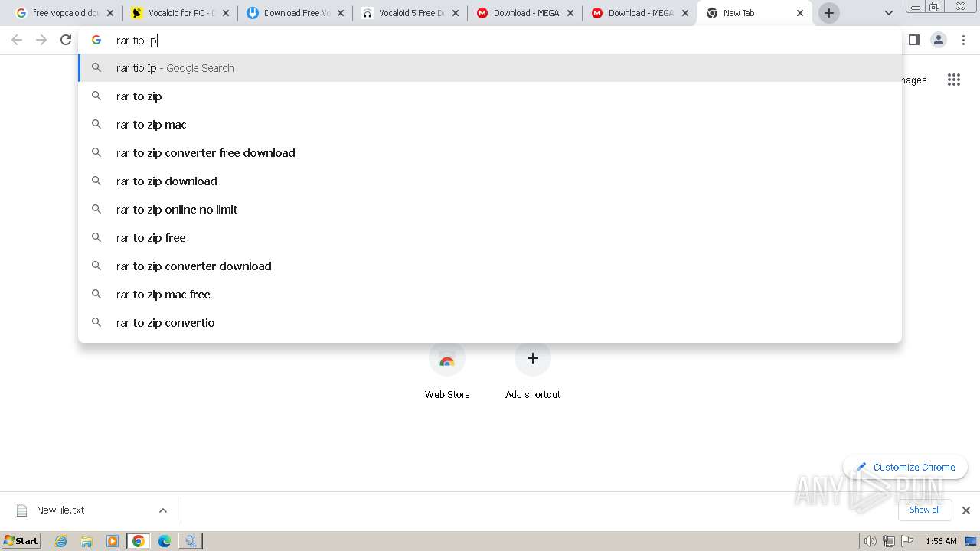Close the free vopcaloid tab
Viewport: 980px width, 551px height.
point(111,13)
